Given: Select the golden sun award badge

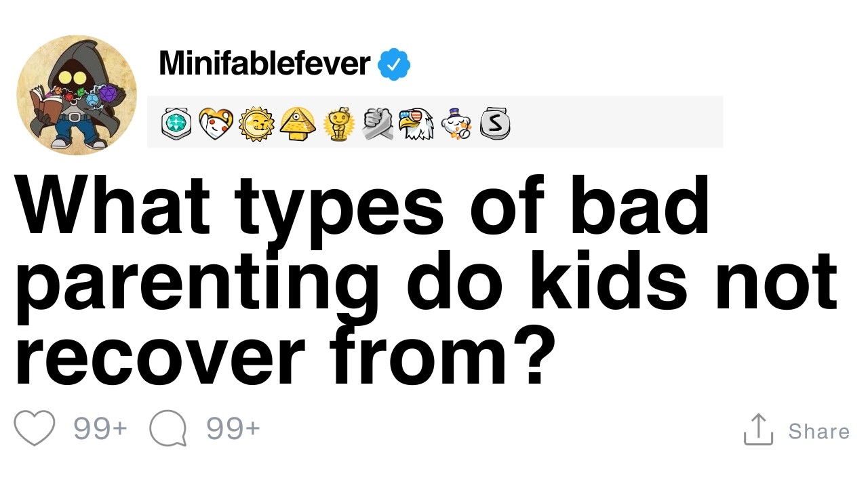Looking at the screenshot, I should (256, 123).
